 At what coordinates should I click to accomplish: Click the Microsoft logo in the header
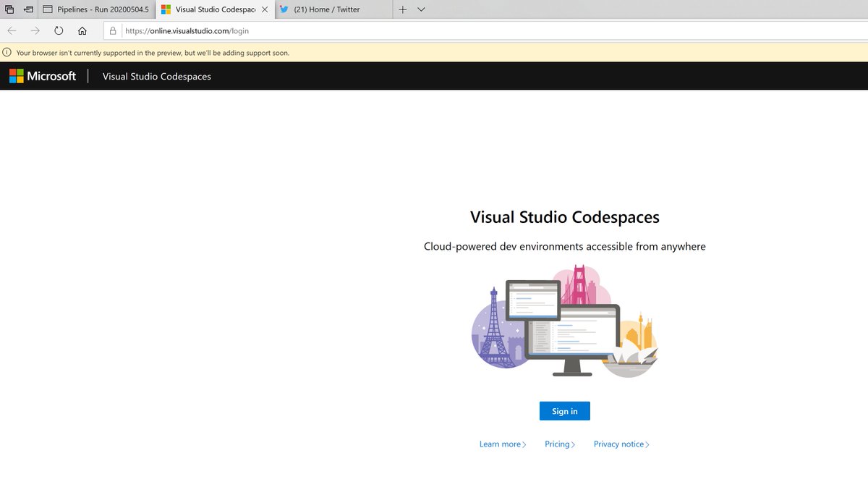click(43, 76)
